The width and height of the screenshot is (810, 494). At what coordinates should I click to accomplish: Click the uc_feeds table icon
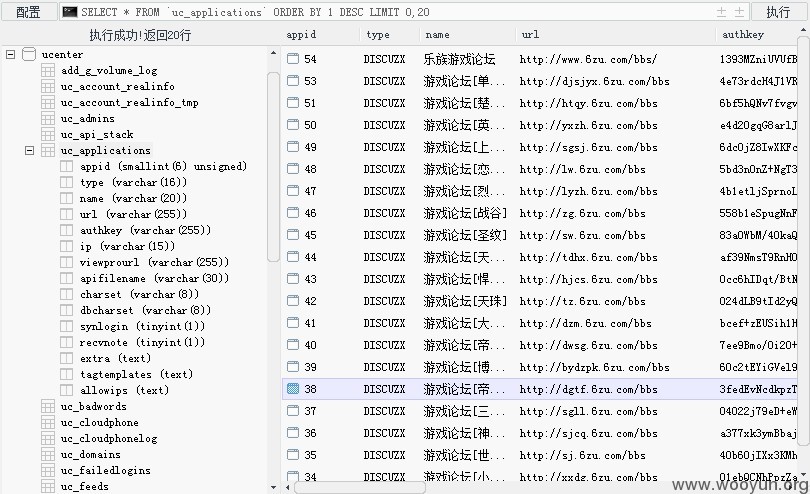[48, 486]
